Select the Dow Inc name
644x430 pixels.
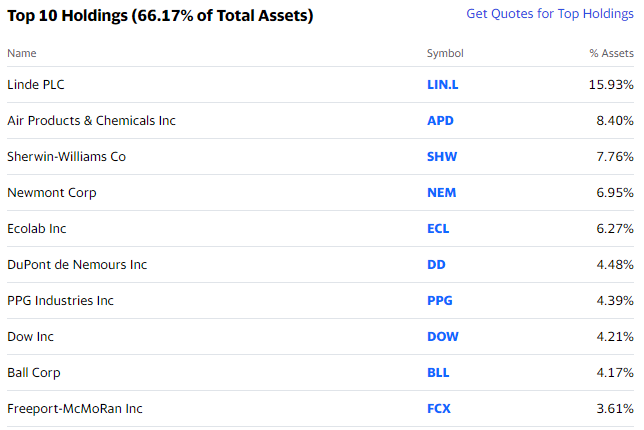tap(30, 337)
